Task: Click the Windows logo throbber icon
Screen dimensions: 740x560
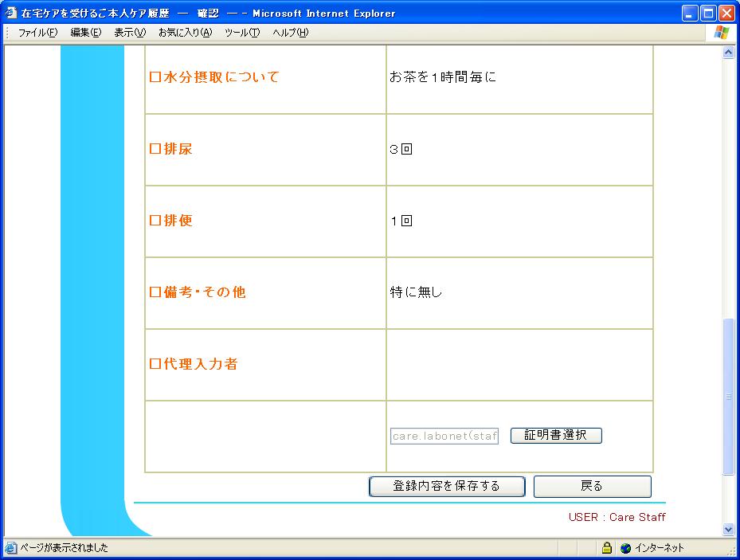Action: click(722, 33)
